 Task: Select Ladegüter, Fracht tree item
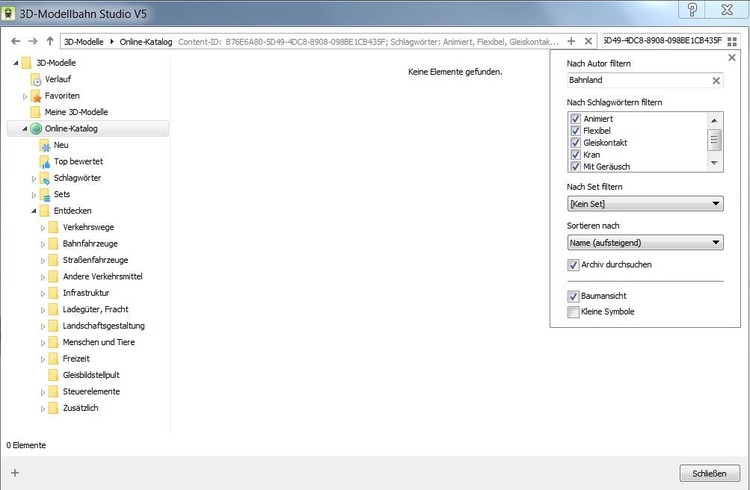(x=95, y=309)
